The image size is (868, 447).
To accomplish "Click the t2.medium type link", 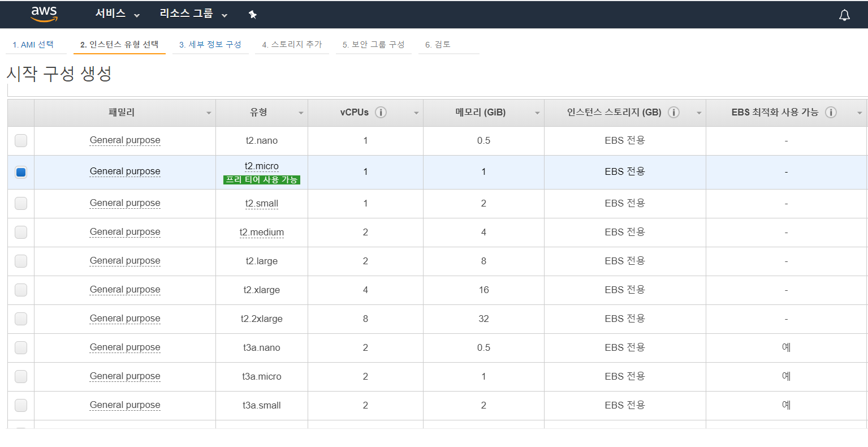I will (262, 233).
